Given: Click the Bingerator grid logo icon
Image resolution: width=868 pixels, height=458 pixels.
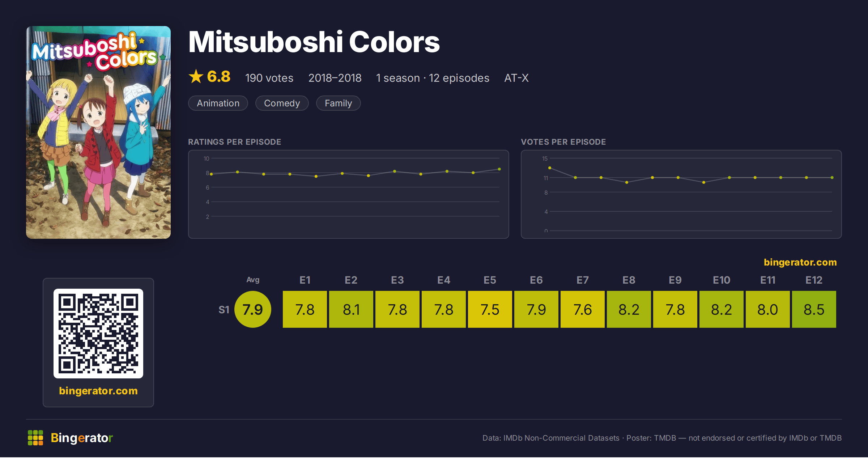Looking at the screenshot, I should coord(35,438).
